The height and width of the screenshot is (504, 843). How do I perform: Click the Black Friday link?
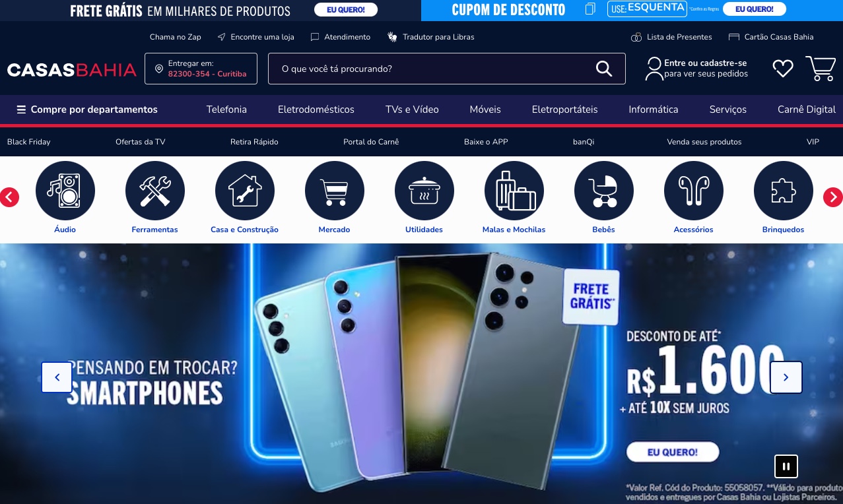click(x=28, y=142)
